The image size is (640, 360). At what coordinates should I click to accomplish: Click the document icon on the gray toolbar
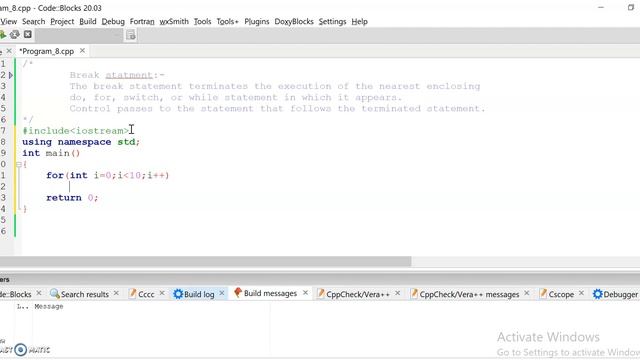(131, 35)
